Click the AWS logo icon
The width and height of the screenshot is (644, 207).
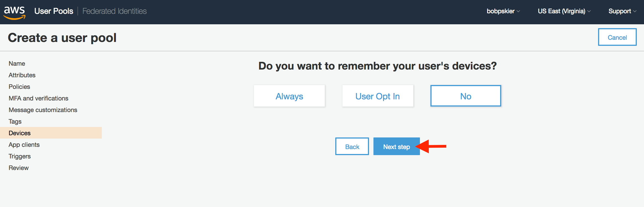(14, 12)
